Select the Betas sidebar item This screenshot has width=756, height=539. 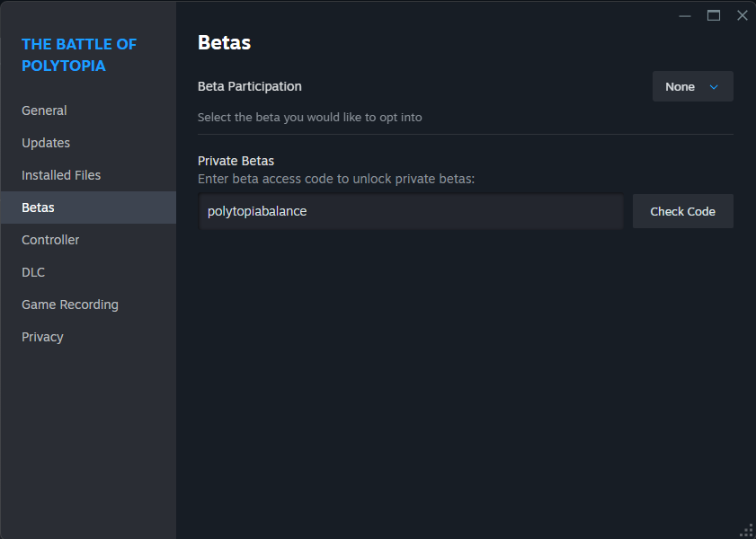[x=88, y=208]
